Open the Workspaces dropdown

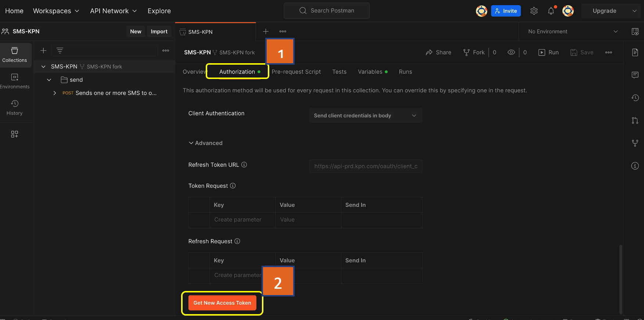[56, 11]
